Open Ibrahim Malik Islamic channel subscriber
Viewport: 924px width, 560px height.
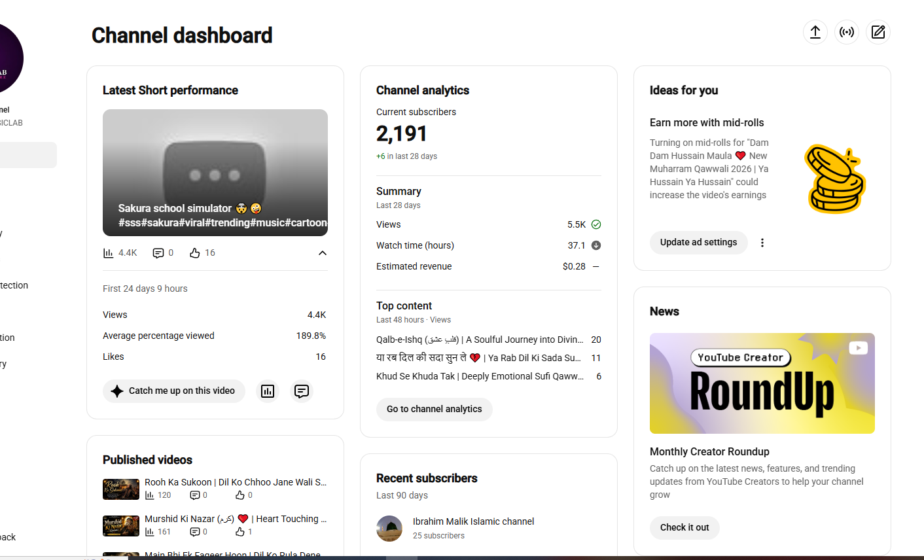[473, 521]
